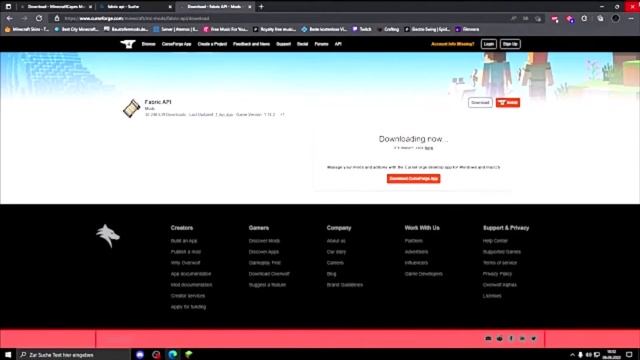This screenshot has width=640, height=360.
Task: Click the tab actions icon at top-left
Action: [8, 7]
